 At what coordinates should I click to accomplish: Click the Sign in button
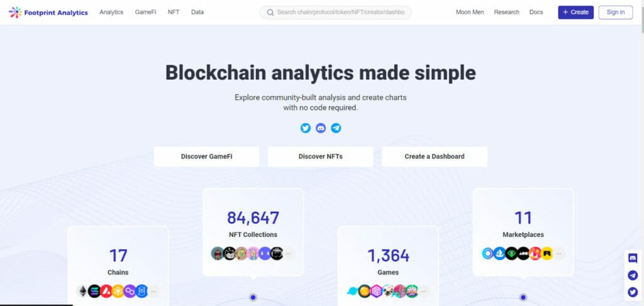pos(616,13)
